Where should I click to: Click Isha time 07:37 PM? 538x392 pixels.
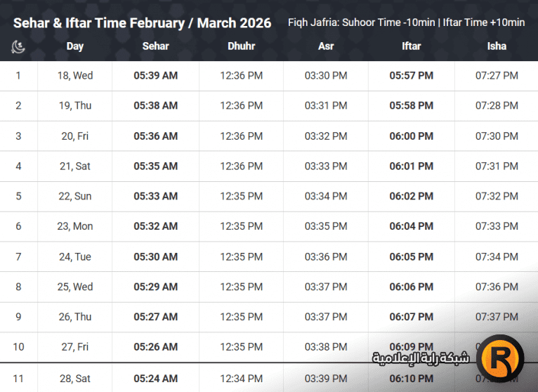497,318
